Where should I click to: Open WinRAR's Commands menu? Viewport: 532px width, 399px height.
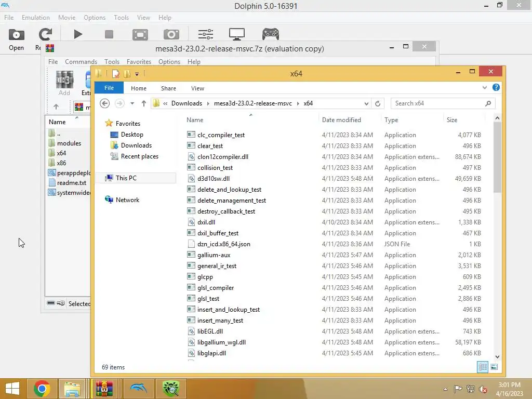(81, 62)
